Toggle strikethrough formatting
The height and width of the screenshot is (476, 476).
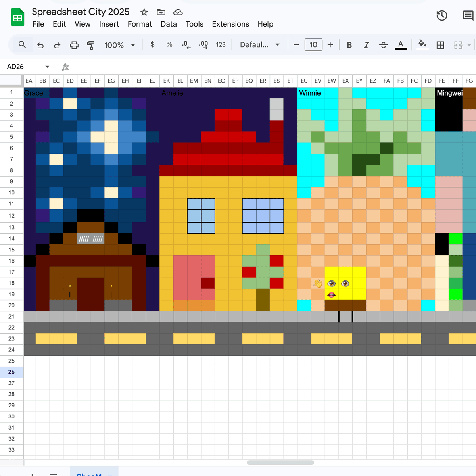(383, 45)
